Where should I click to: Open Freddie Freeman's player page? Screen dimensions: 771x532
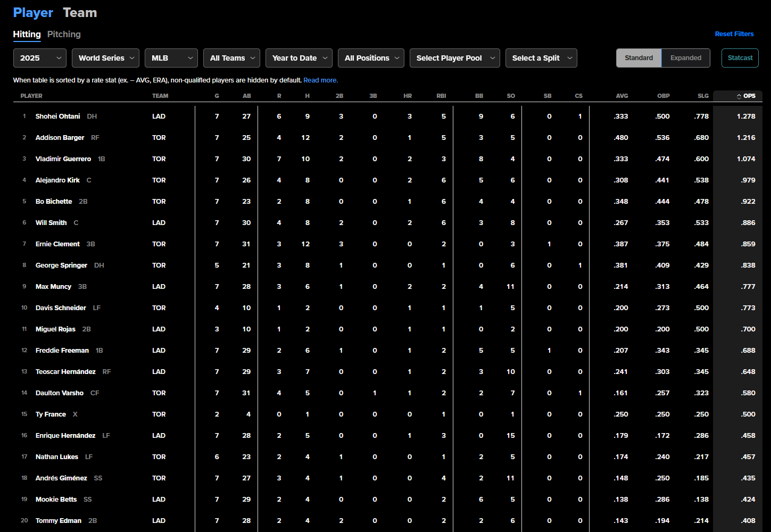[x=62, y=351]
